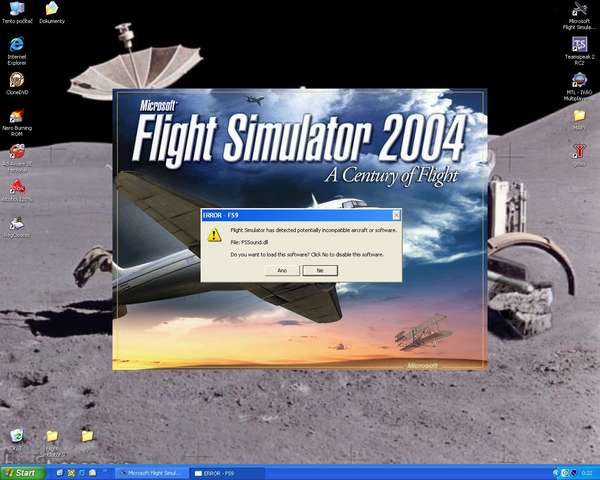The width and height of the screenshot is (600, 480).
Task: Select the Teamspeak 2 RC2 desktop shortcut
Action: click(579, 51)
